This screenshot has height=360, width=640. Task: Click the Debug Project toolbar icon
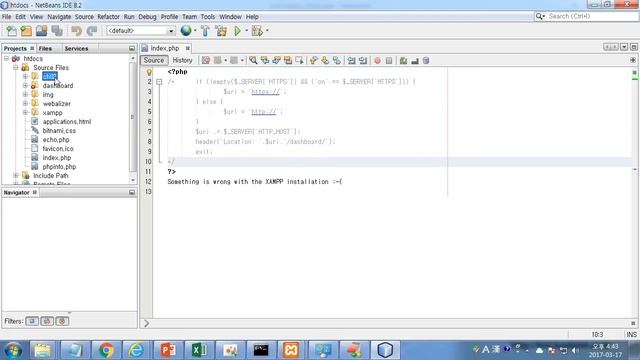[x=257, y=31]
